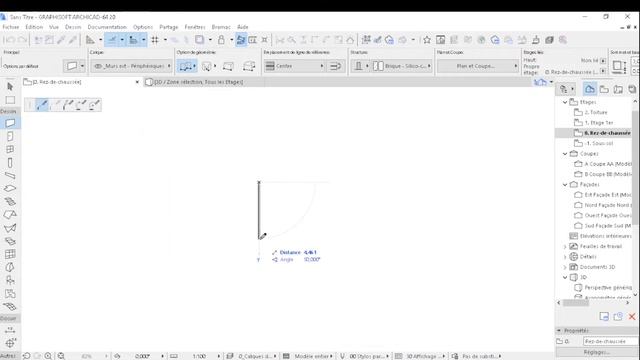Open the Fichier menu

click(x=11, y=27)
